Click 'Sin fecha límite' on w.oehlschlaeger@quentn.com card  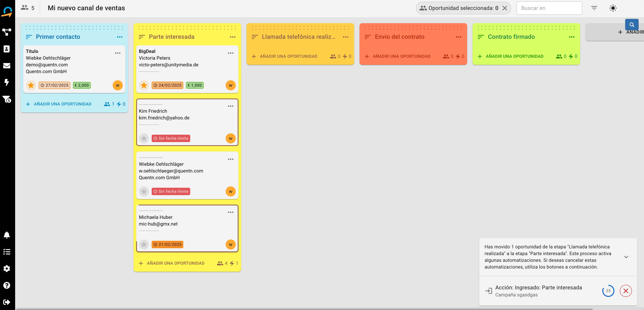coord(171,191)
